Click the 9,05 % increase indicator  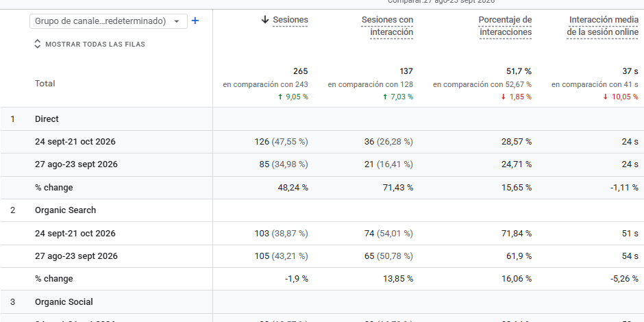pyautogui.click(x=293, y=97)
